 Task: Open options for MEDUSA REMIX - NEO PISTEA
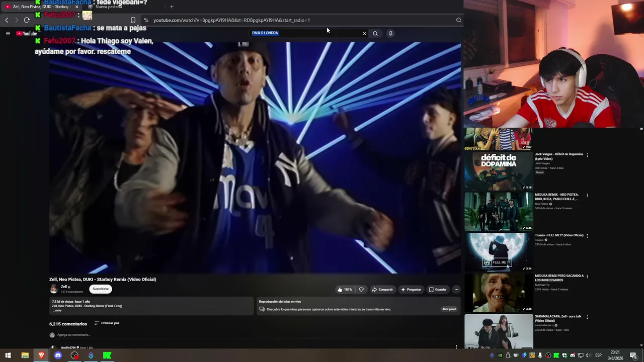[x=587, y=195]
